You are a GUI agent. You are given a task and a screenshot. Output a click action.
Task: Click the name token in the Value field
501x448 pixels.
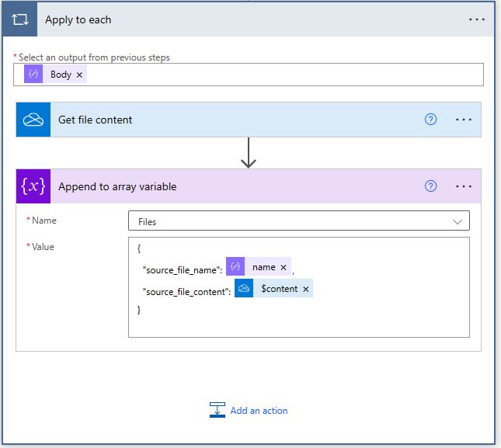(x=263, y=267)
